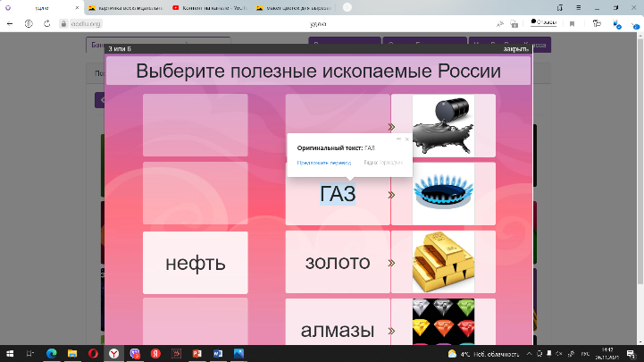The height and width of the screenshot is (362, 644).
Task: Click the 'нефть' word card
Action: point(195,263)
